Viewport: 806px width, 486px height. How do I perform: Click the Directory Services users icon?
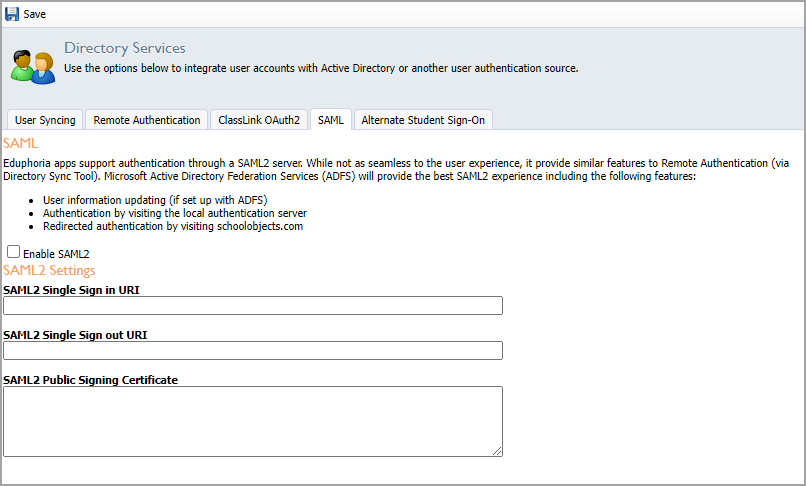(33, 67)
